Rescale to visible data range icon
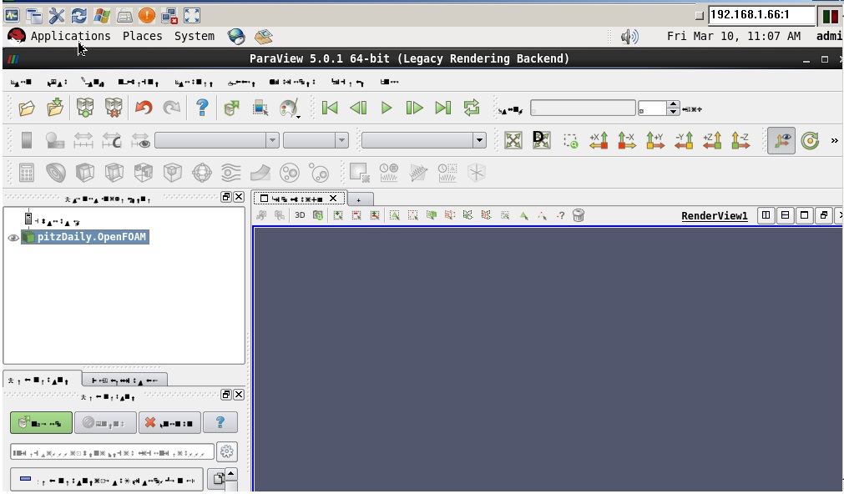Image resolution: width=844 pixels, height=504 pixels. tap(140, 141)
